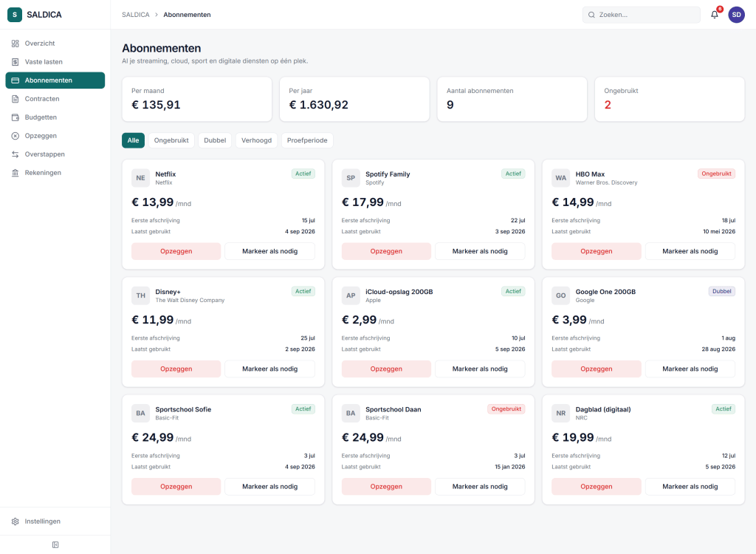Click the Dubbel badge on Google One
The width and height of the screenshot is (756, 554).
point(722,292)
